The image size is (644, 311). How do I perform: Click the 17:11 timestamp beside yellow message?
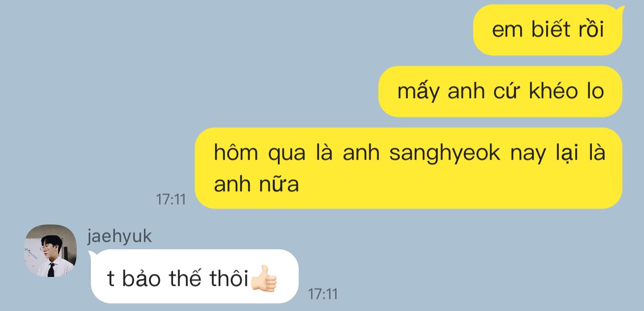click(x=171, y=199)
